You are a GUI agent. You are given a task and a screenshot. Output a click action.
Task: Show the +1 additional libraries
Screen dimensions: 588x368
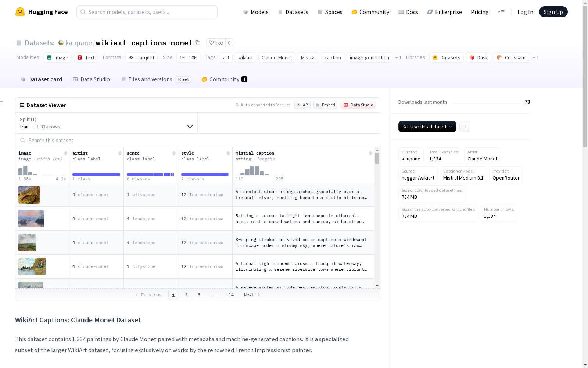click(536, 57)
